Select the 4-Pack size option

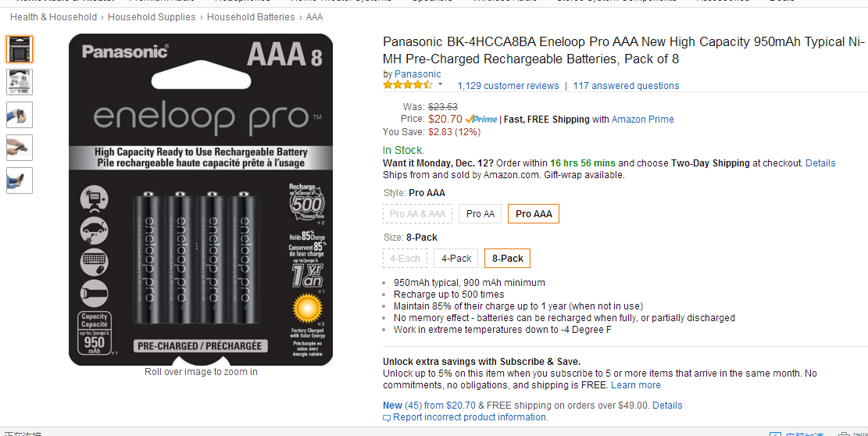(456, 259)
